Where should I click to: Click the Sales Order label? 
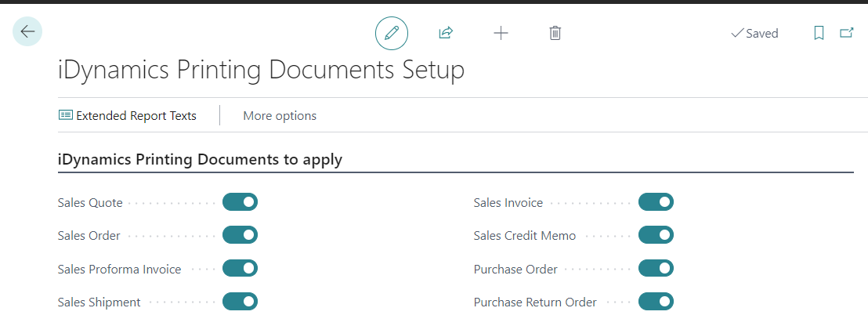(x=89, y=236)
